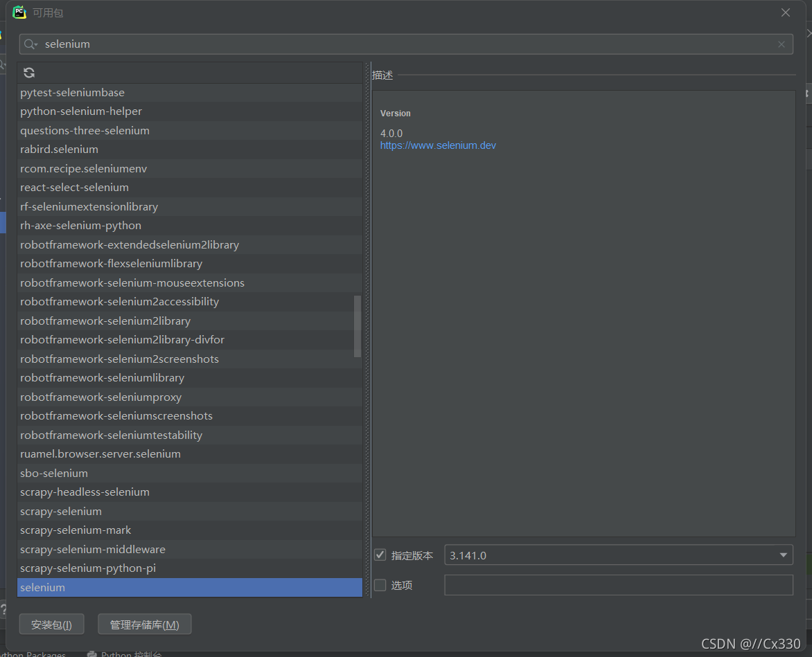Select scrapy-headless-selenium package
The image size is (812, 657).
[x=190, y=492]
